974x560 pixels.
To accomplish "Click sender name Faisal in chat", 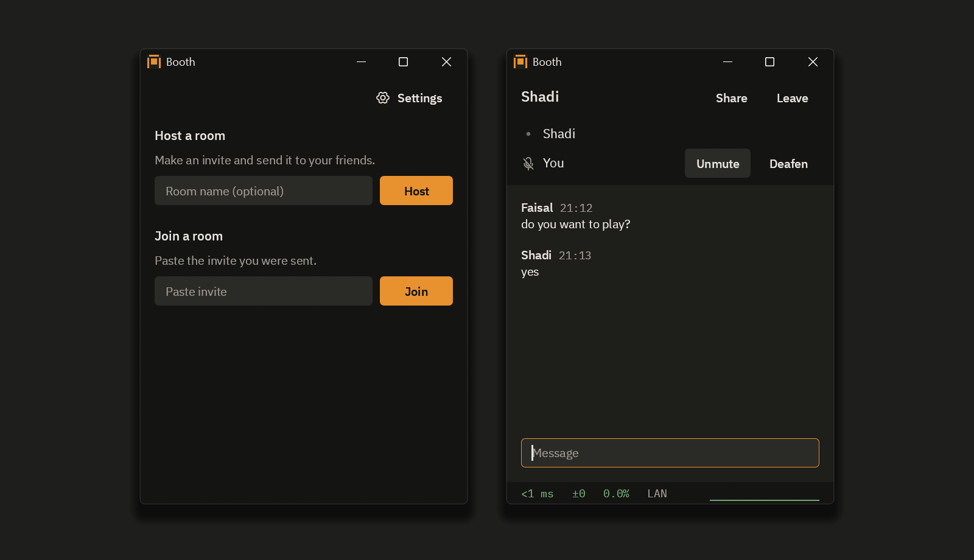I will click(x=537, y=208).
